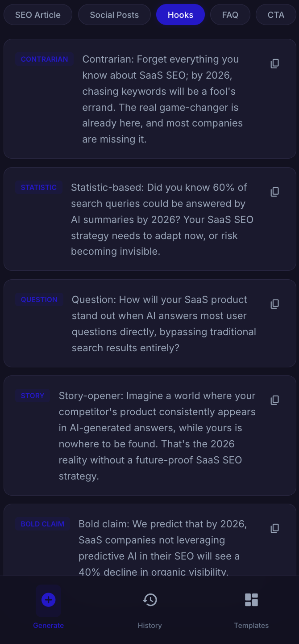The width and height of the screenshot is (299, 644).
Task: Open the Story-opener hook card
Action: click(x=149, y=435)
